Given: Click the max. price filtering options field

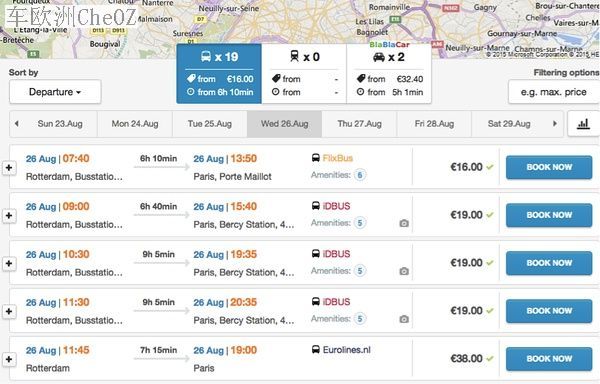Looking at the screenshot, I should click(553, 92).
